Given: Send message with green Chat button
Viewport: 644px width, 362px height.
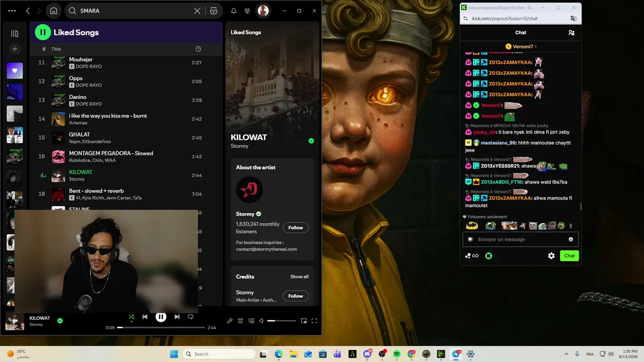Looking at the screenshot, I should coord(570,256).
